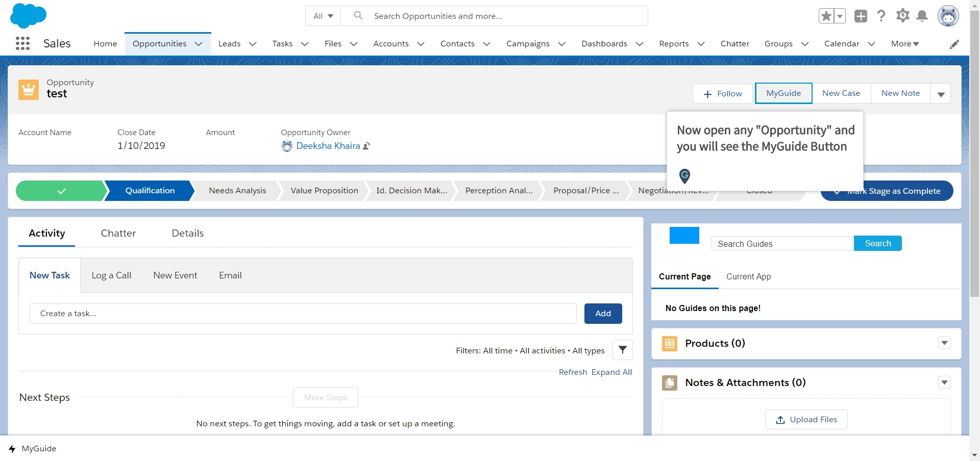Select the Email activity tab

(x=230, y=275)
